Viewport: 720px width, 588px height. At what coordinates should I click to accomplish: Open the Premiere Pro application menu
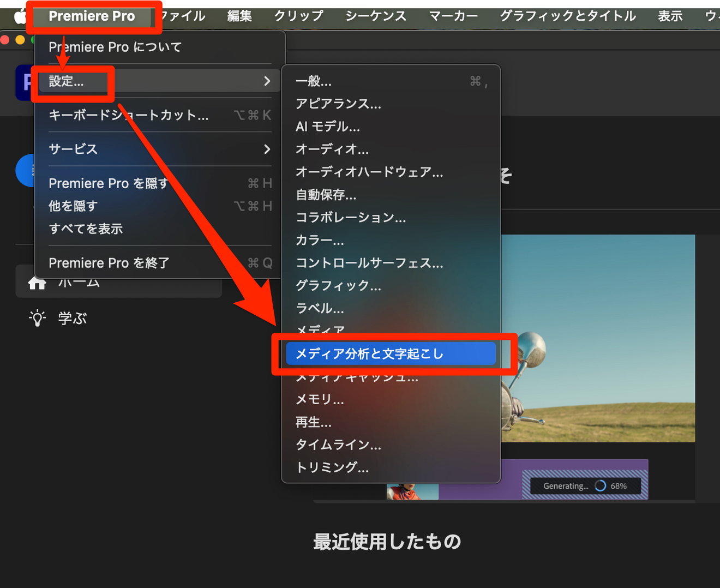pyautogui.click(x=92, y=16)
